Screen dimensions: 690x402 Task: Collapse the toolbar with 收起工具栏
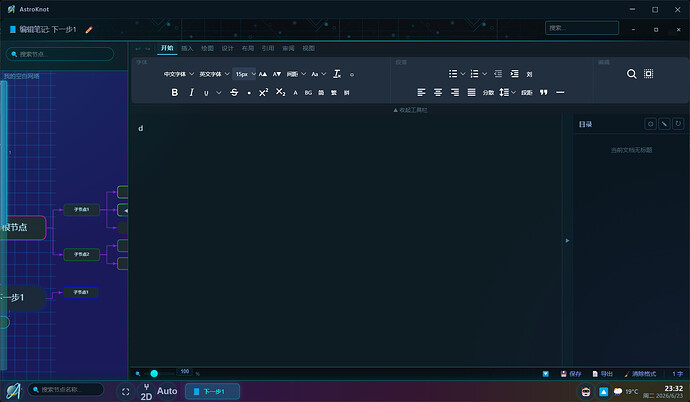point(410,110)
